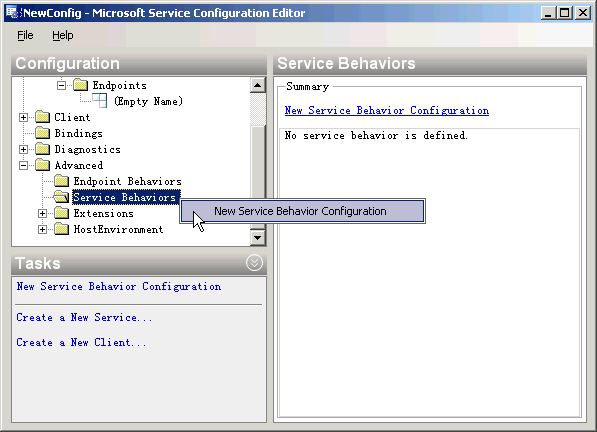The image size is (597, 432).
Task: Open the File menu
Action: click(x=25, y=35)
